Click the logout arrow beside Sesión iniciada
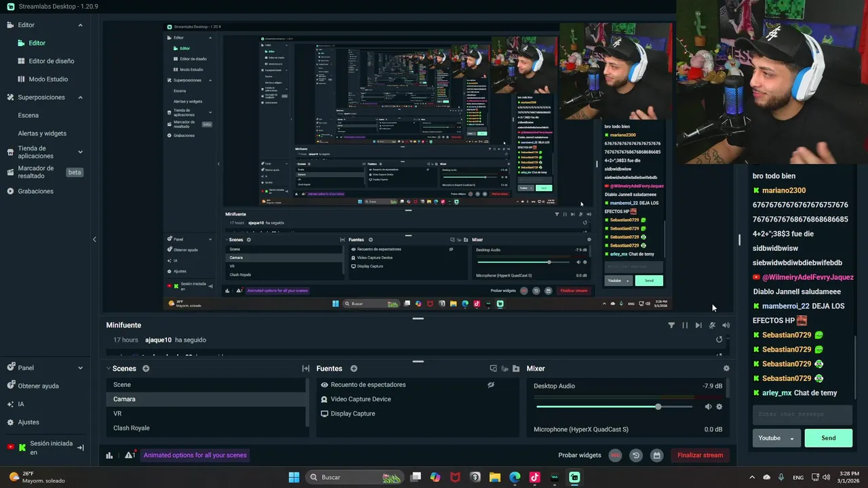Image resolution: width=868 pixels, height=488 pixels. (80, 447)
